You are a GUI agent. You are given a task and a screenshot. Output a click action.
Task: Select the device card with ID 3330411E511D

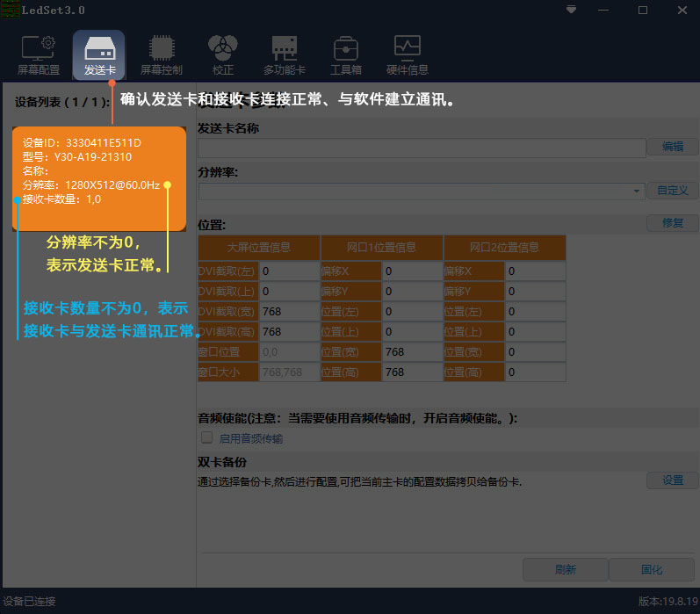(99, 178)
